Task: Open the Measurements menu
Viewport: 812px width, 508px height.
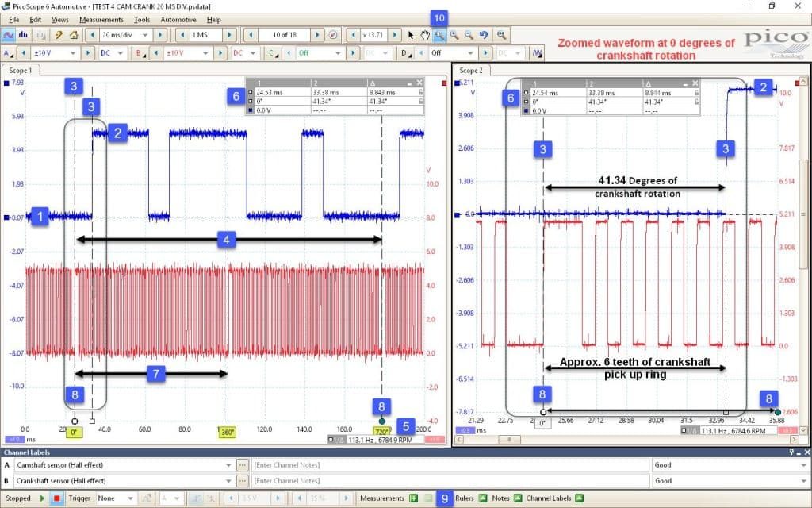Action: tap(101, 20)
